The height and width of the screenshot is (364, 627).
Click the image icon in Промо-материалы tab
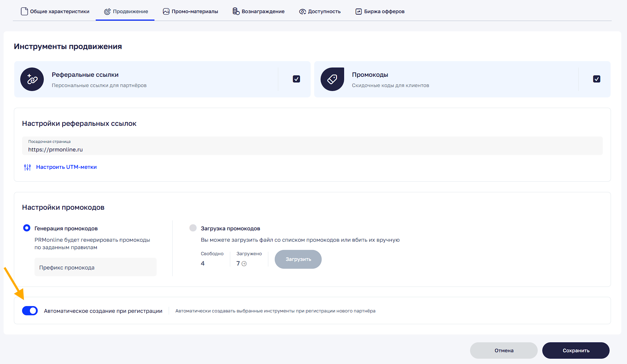166,11
